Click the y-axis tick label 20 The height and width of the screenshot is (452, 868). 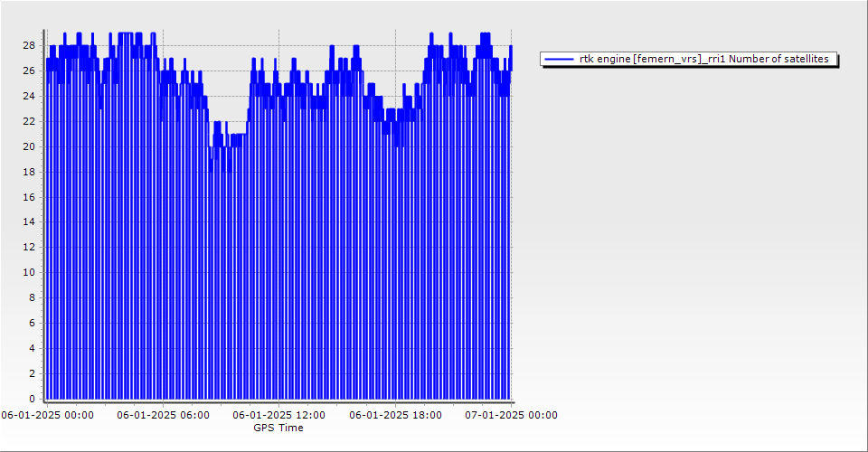pyautogui.click(x=29, y=146)
